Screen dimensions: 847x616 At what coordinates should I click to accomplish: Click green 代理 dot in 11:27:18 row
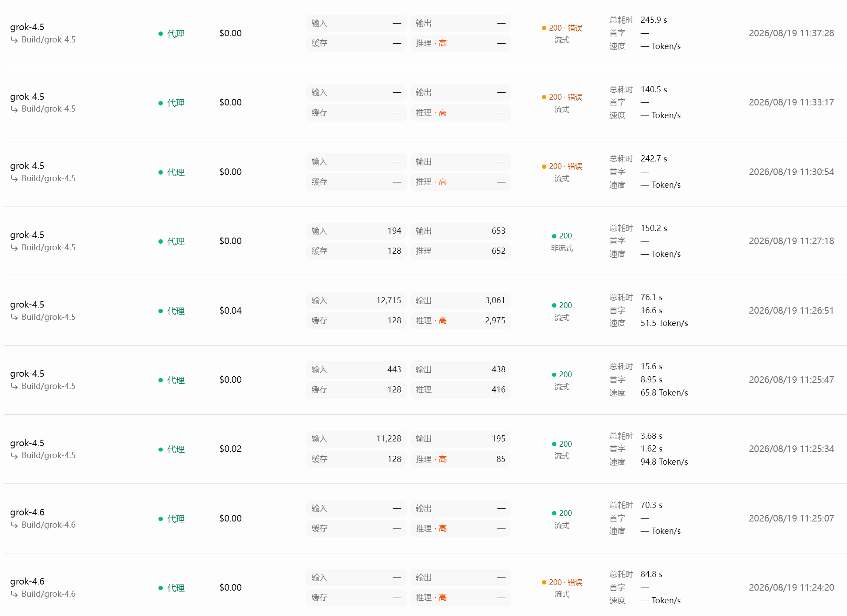[x=161, y=241]
